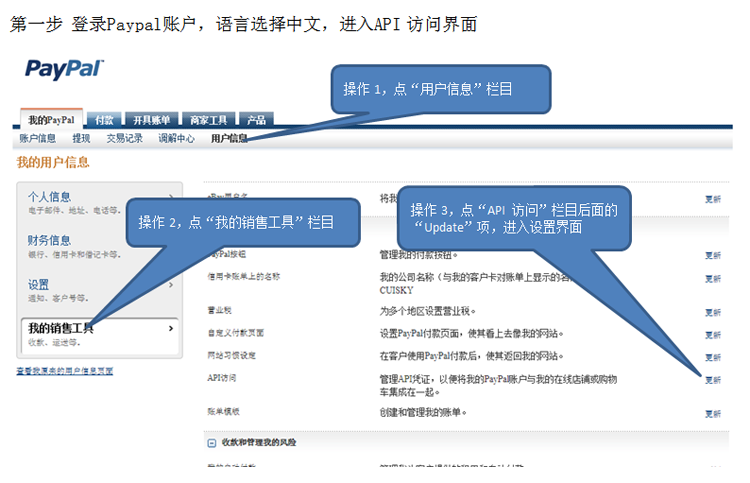Click 更新 for the API访问 row
Viewport: 750px width, 483px height.
(713, 380)
